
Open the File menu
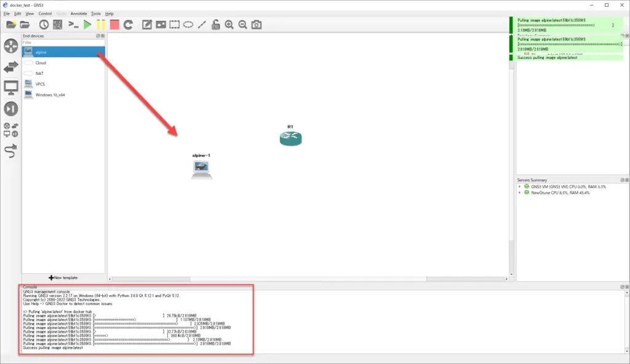click(6, 14)
